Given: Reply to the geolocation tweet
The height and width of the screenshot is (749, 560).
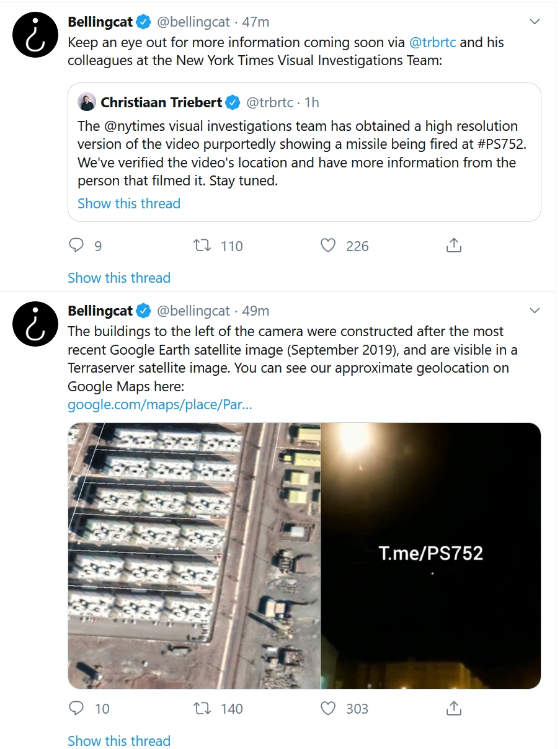Looking at the screenshot, I should [x=76, y=708].
